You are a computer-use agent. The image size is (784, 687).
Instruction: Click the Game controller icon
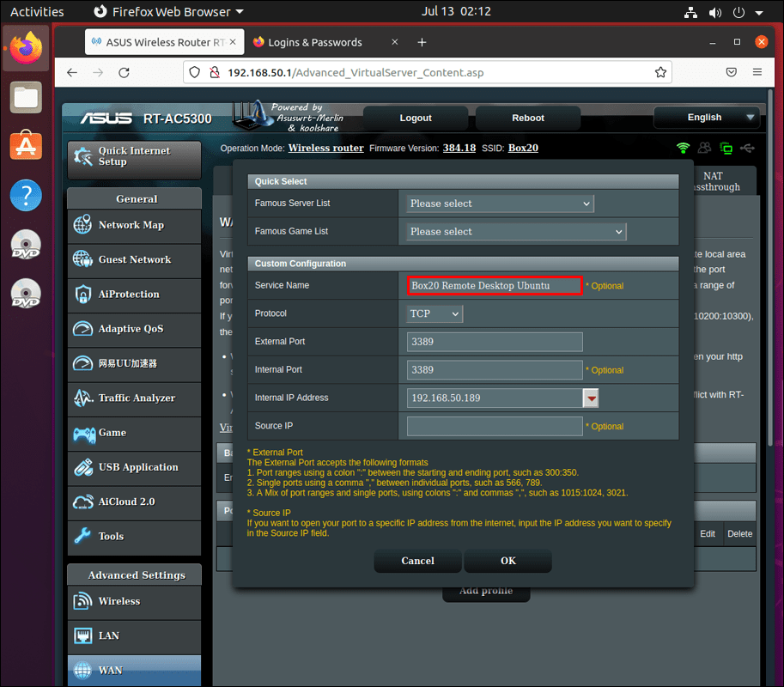[x=83, y=433]
